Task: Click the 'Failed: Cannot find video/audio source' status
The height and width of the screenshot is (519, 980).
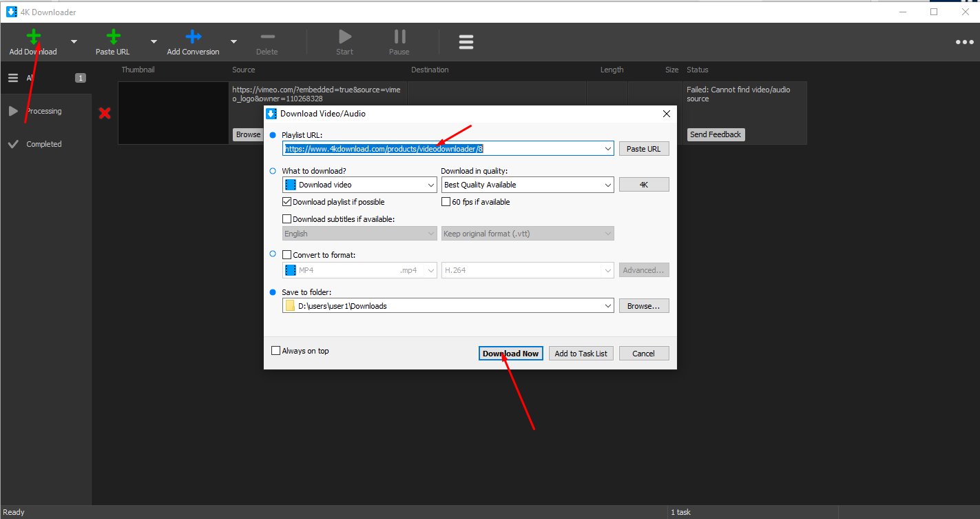Action: pyautogui.click(x=738, y=94)
